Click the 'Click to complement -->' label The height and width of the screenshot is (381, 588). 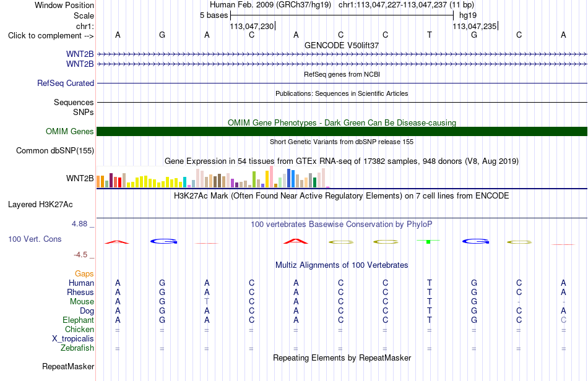(51, 36)
